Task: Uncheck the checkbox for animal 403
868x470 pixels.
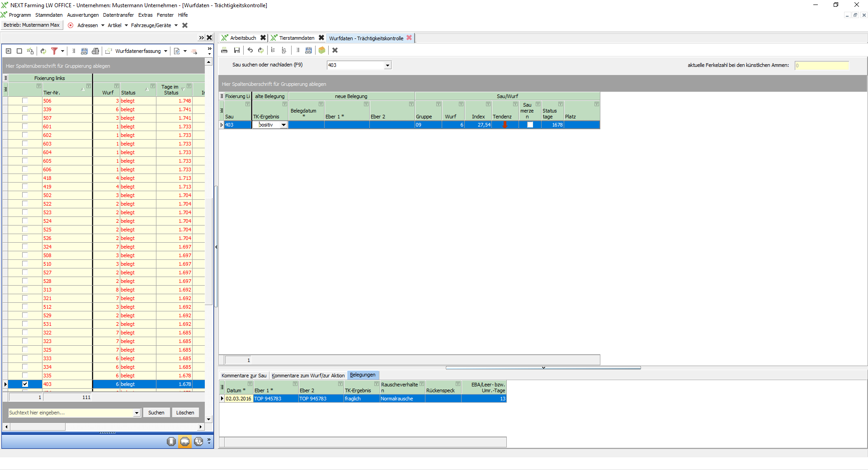Action: click(x=25, y=384)
